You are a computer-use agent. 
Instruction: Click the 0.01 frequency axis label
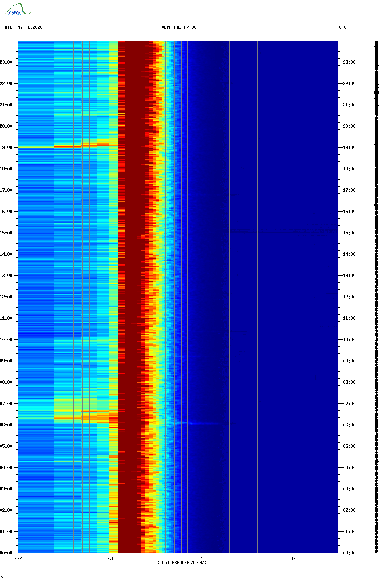pyautogui.click(x=18, y=559)
